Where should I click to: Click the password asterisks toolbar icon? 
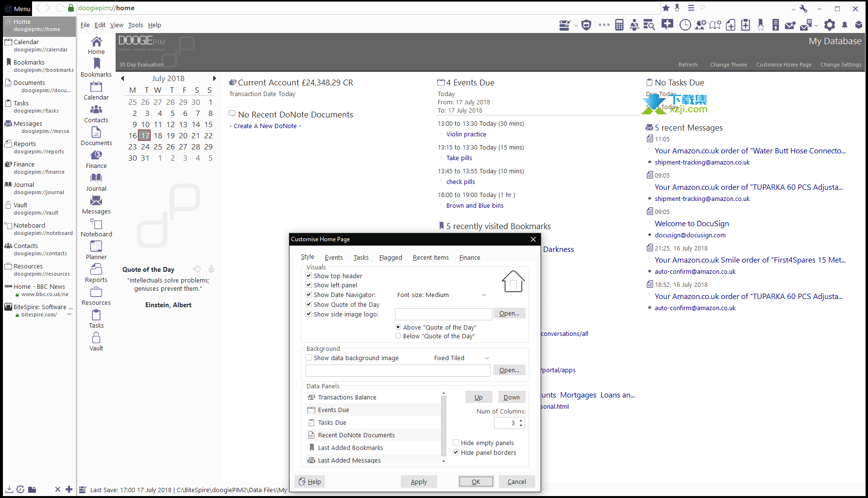pyautogui.click(x=604, y=25)
